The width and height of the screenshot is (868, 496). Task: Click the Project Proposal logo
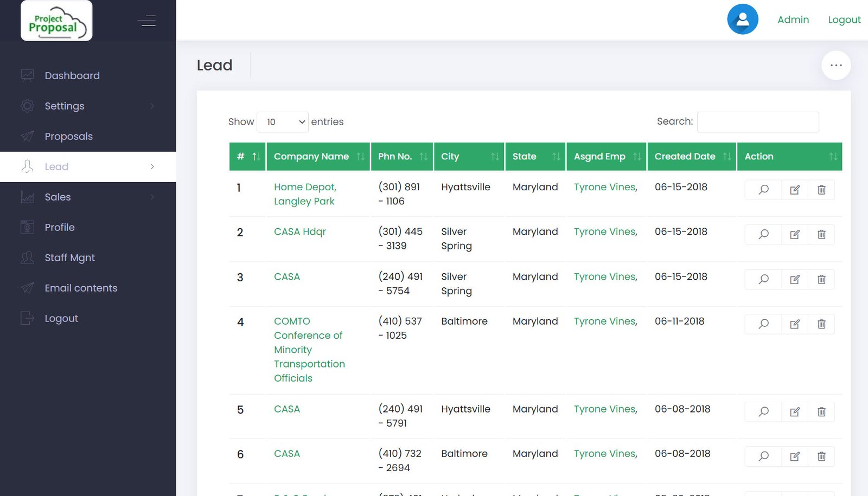pyautogui.click(x=56, y=21)
